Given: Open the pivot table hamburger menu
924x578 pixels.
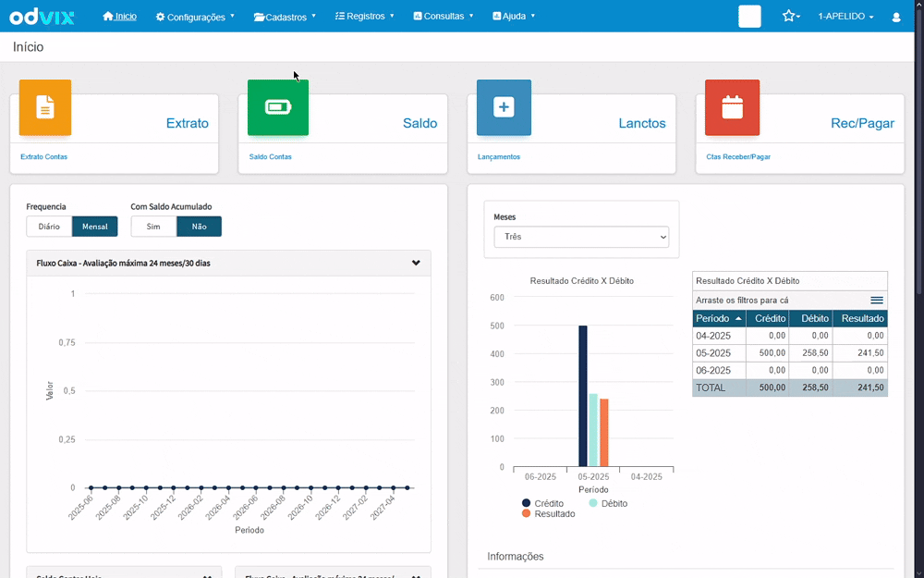Looking at the screenshot, I should click(x=877, y=301).
